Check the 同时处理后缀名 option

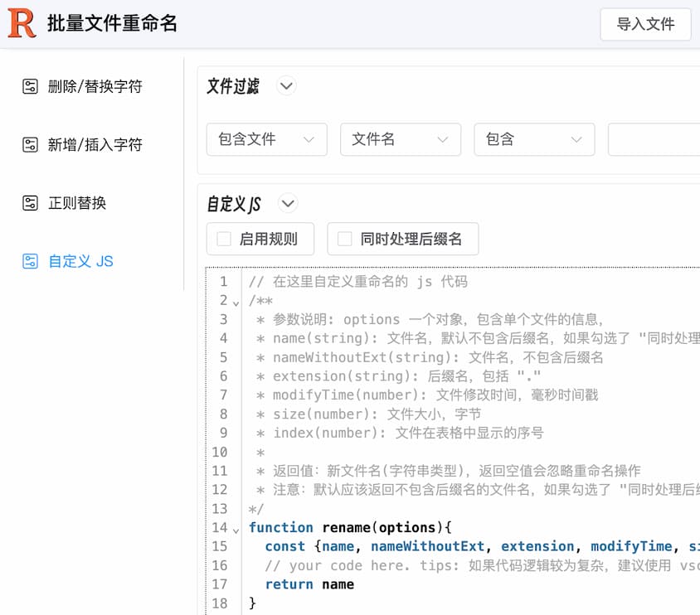point(344,239)
